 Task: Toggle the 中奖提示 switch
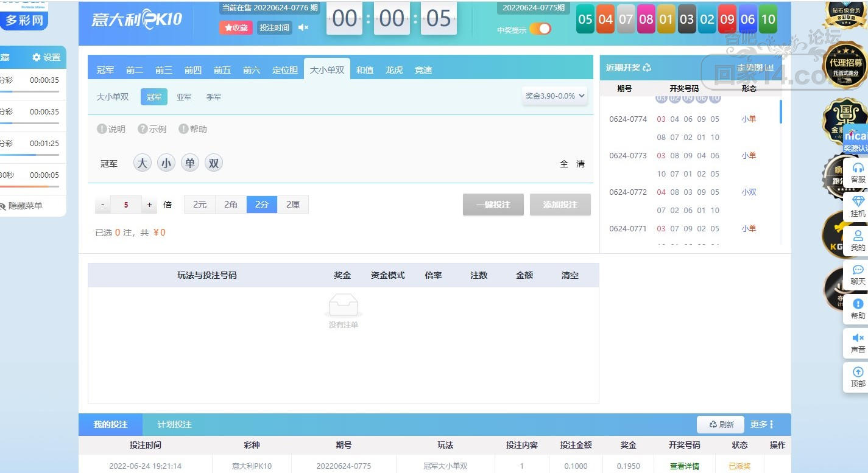tap(540, 29)
